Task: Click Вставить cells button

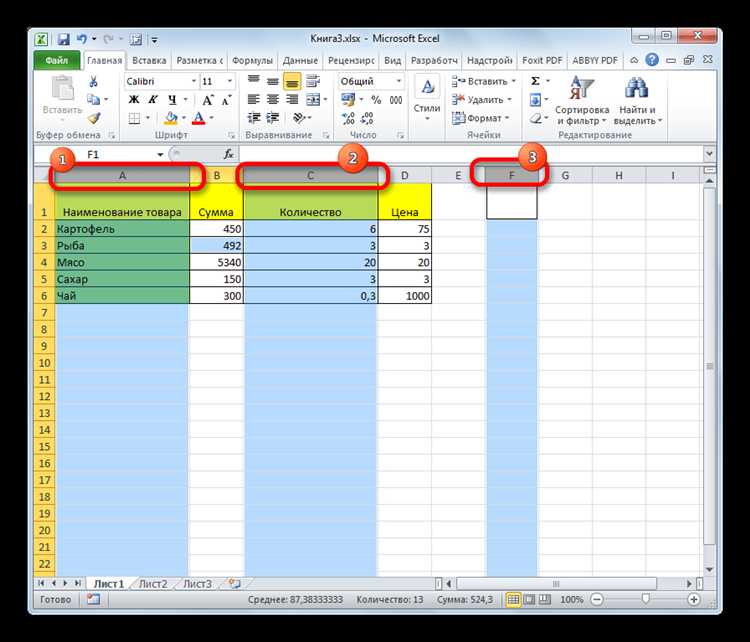Action: [484, 81]
